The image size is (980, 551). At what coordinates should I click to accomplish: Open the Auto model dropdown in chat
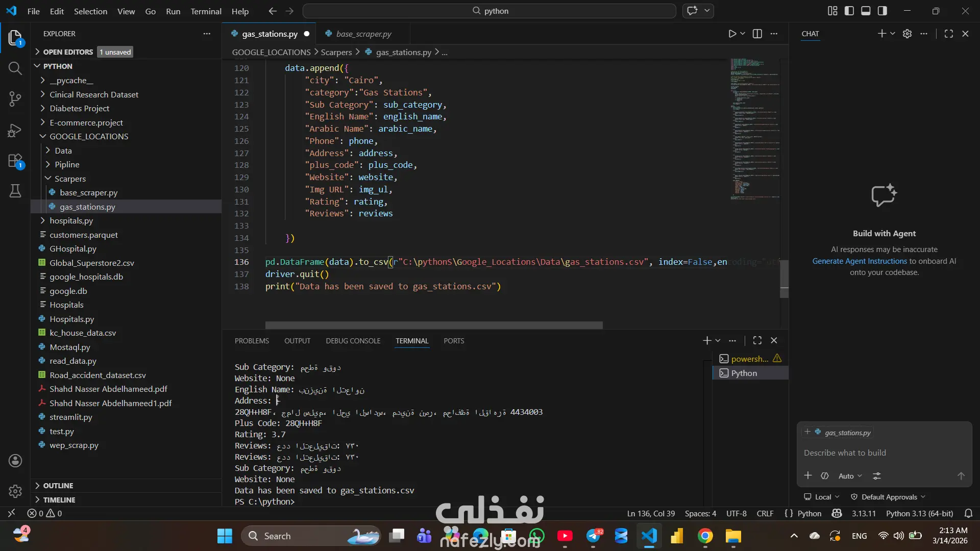pos(850,476)
